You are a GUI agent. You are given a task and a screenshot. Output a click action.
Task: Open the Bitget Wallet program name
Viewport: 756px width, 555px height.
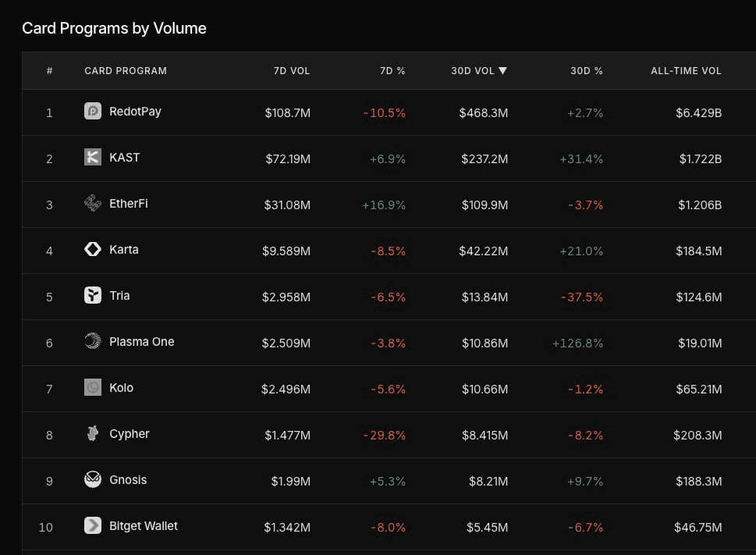coord(144,526)
